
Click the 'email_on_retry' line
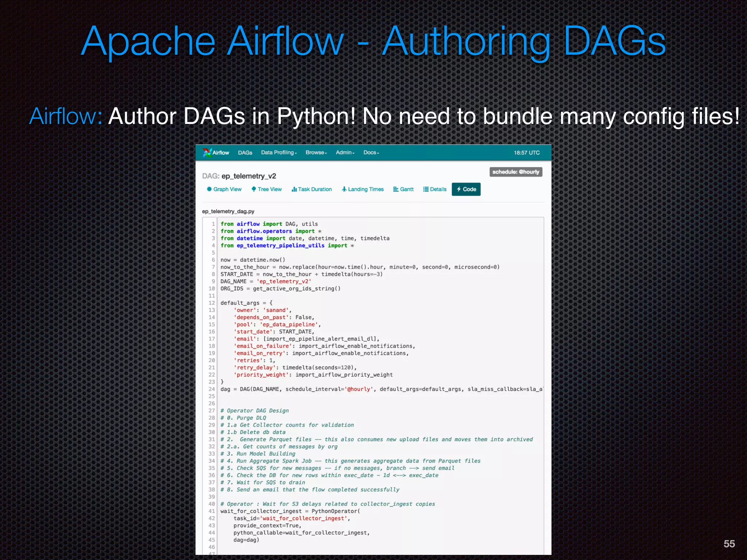pos(321,353)
